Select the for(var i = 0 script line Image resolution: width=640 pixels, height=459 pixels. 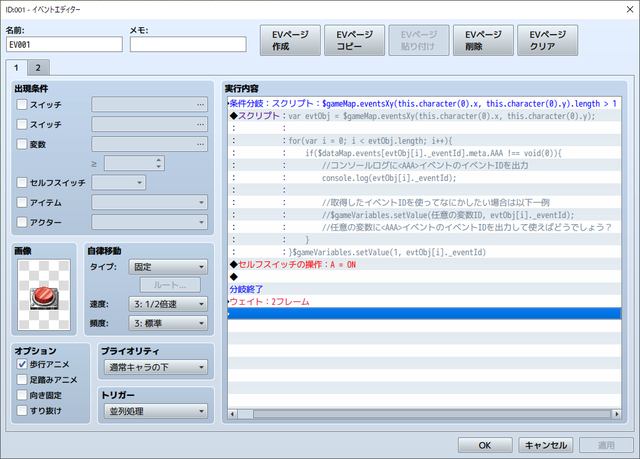pos(424,141)
